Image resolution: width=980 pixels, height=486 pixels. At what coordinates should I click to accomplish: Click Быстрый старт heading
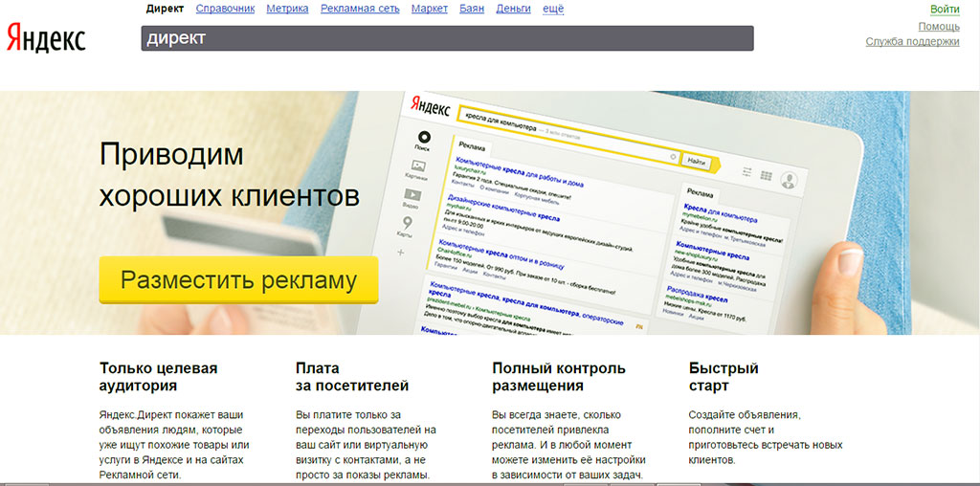[724, 377]
